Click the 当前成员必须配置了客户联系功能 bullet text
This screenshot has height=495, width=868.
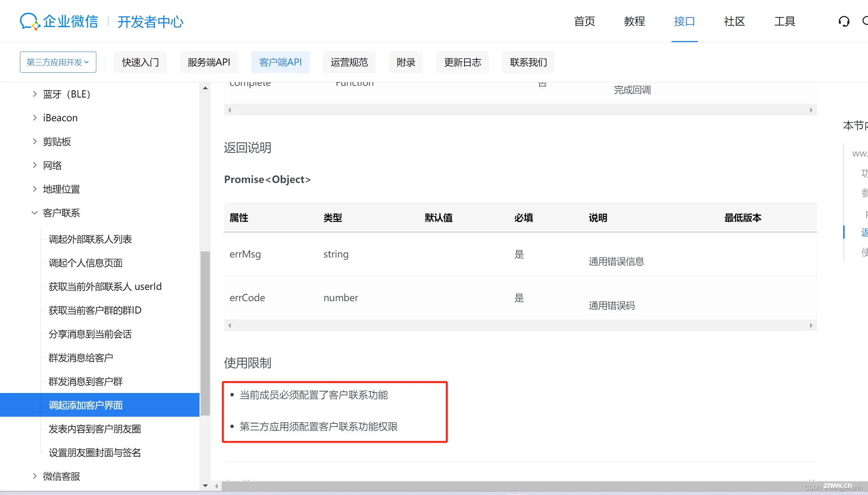(x=314, y=395)
